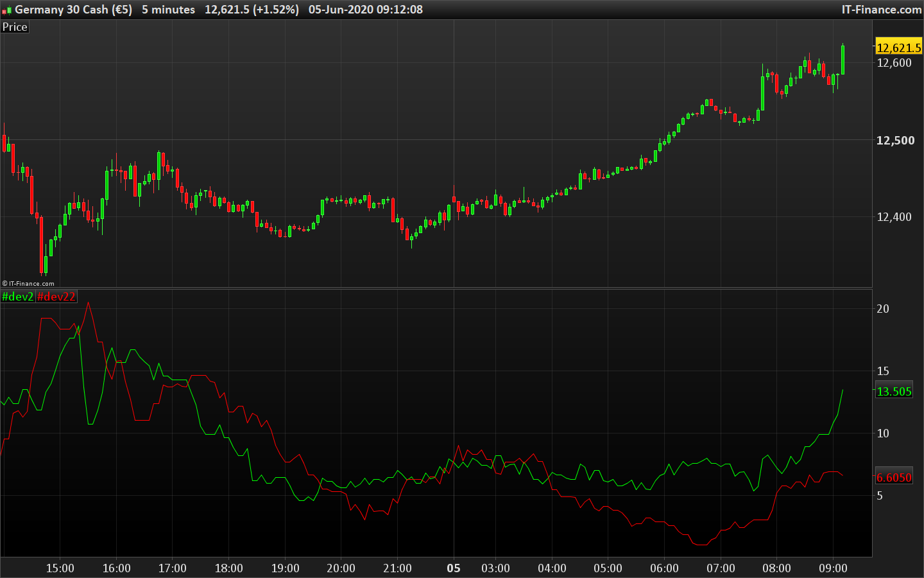Screen dimensions: 924x578
Task: Click the 05-Jun-2020 09:12:08 timestamp
Action: (x=366, y=10)
